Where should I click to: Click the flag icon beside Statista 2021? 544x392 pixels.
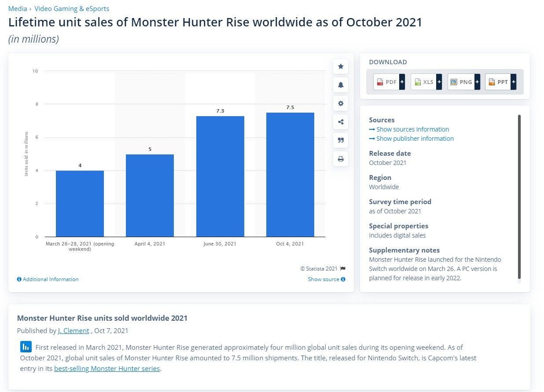343,269
